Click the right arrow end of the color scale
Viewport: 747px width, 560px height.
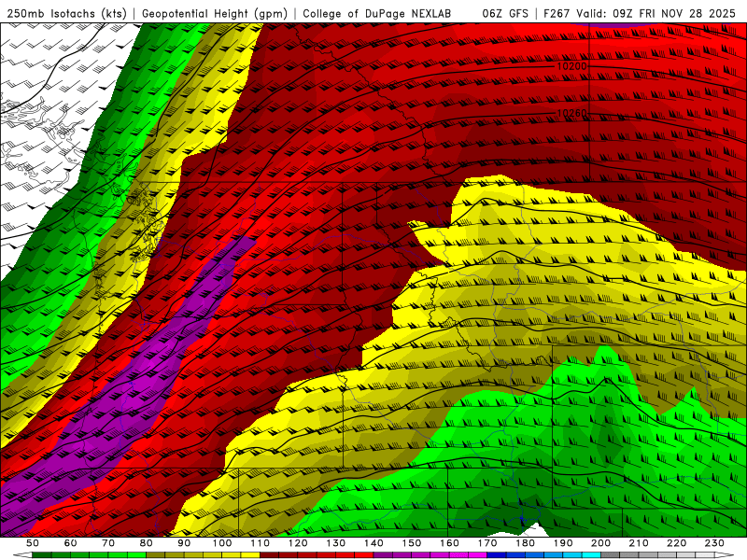[725, 554]
